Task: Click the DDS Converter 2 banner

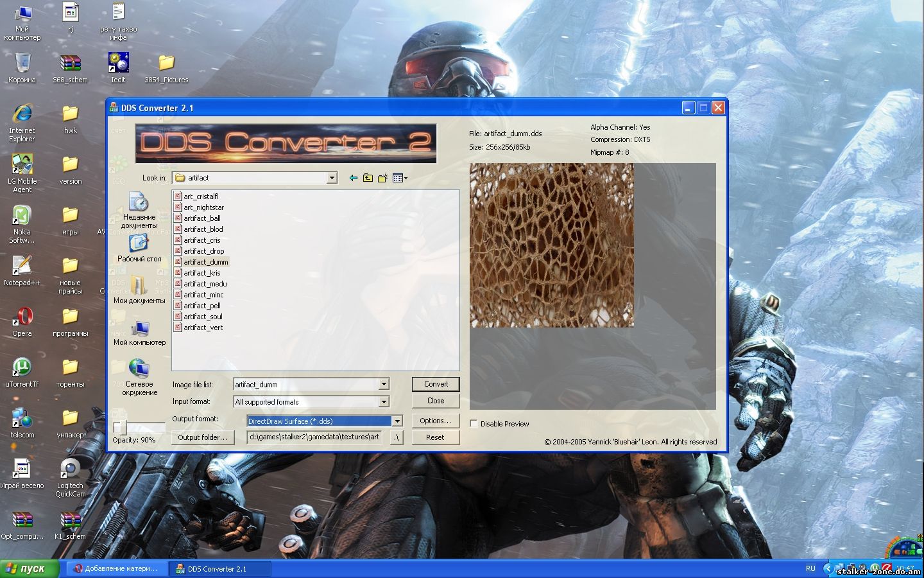Action: [286, 143]
